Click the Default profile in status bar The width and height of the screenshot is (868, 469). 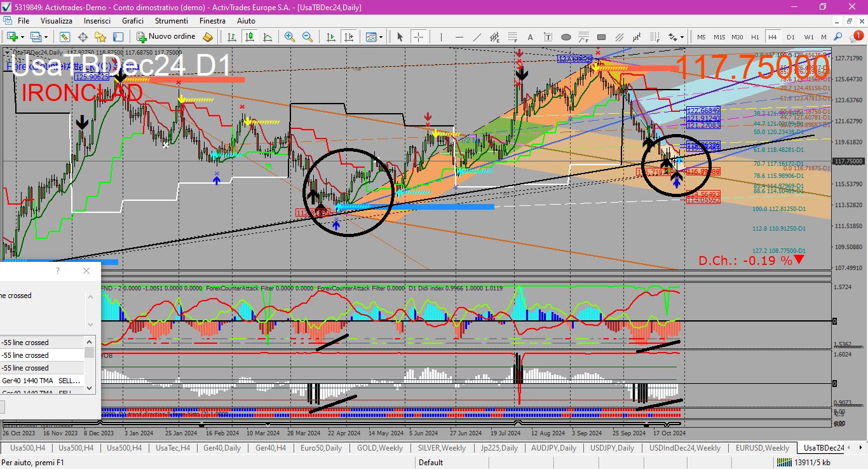coord(431,463)
